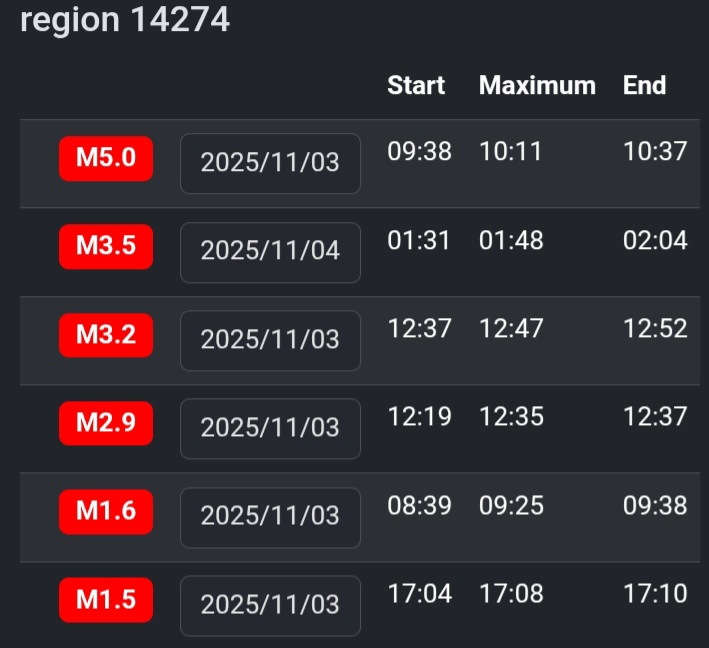Click the M2.9 flare class label
The height and width of the screenshot is (648, 709).
106,424
